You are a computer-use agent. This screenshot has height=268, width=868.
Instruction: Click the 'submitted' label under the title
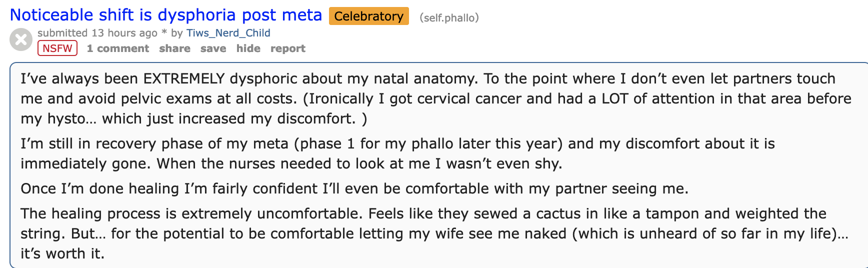click(62, 33)
